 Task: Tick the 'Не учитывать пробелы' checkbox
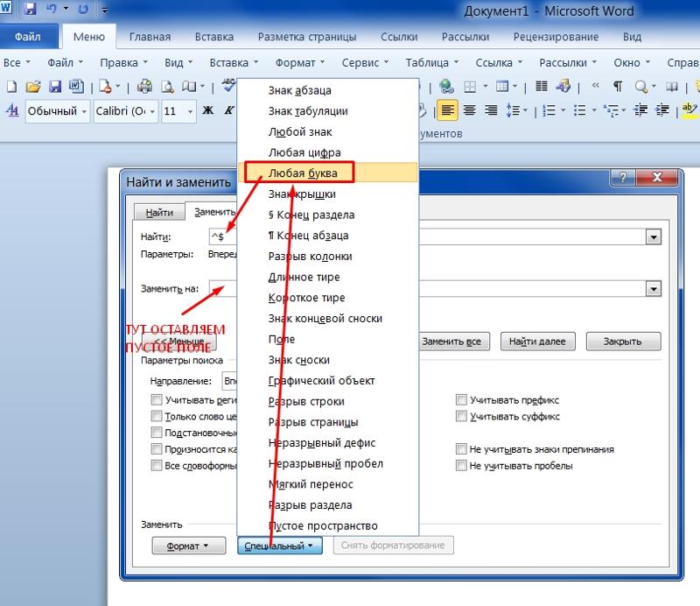(x=461, y=466)
